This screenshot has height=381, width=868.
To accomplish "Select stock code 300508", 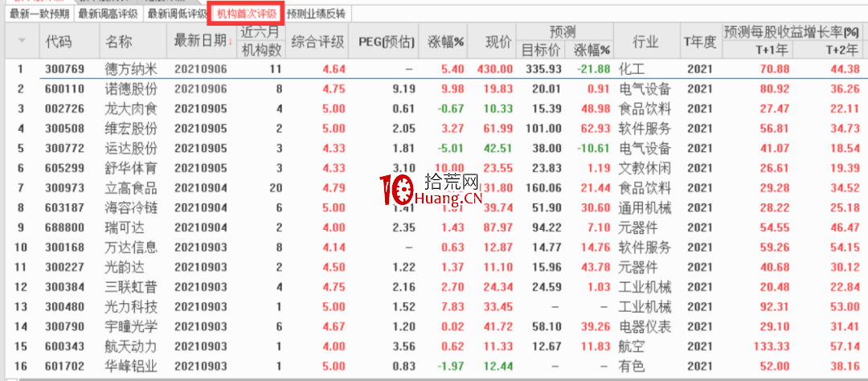I will [x=65, y=129].
